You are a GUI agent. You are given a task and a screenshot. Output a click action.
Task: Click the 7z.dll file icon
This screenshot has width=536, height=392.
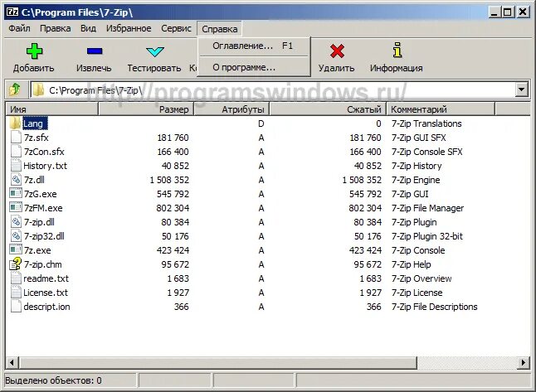coord(16,180)
